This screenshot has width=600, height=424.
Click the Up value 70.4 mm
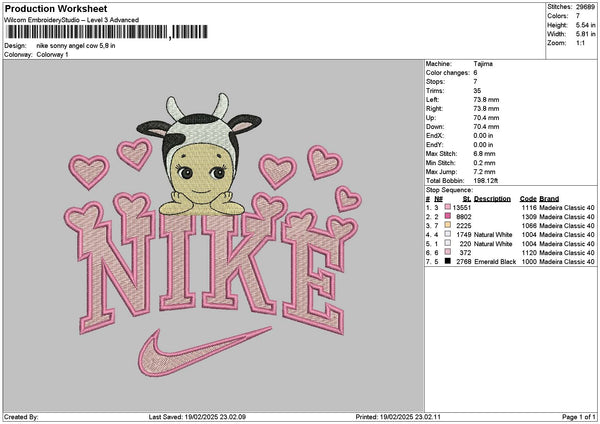click(x=486, y=117)
